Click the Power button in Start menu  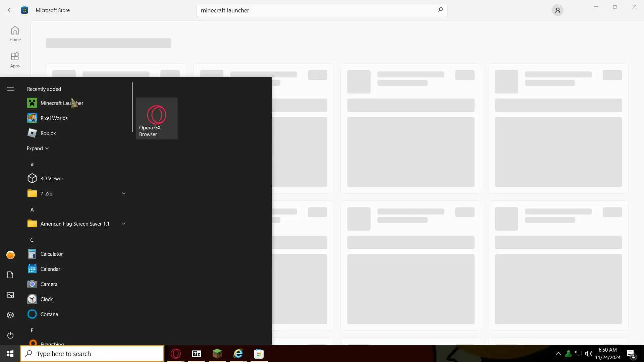point(10,335)
